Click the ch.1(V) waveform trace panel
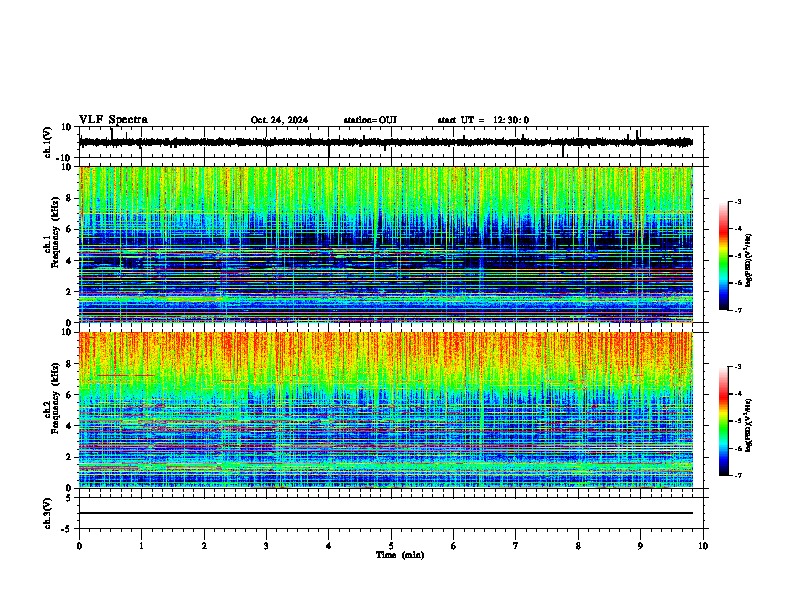The width and height of the screenshot is (792, 612). click(393, 142)
